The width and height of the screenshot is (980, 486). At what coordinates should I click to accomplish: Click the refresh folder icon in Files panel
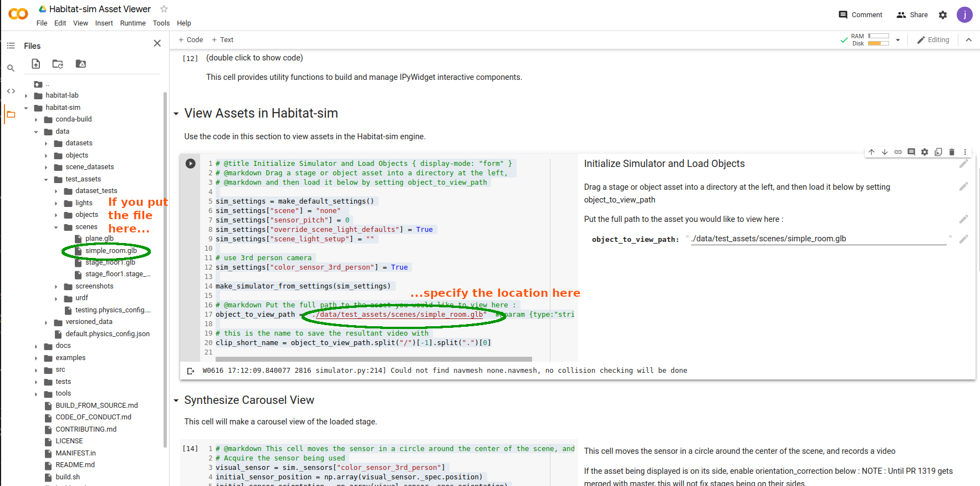[58, 64]
